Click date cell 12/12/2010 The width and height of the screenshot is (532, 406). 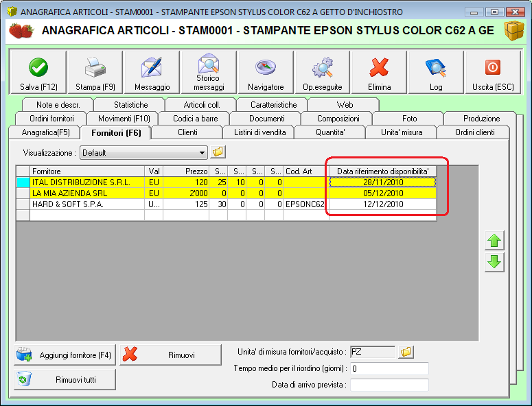tap(383, 204)
